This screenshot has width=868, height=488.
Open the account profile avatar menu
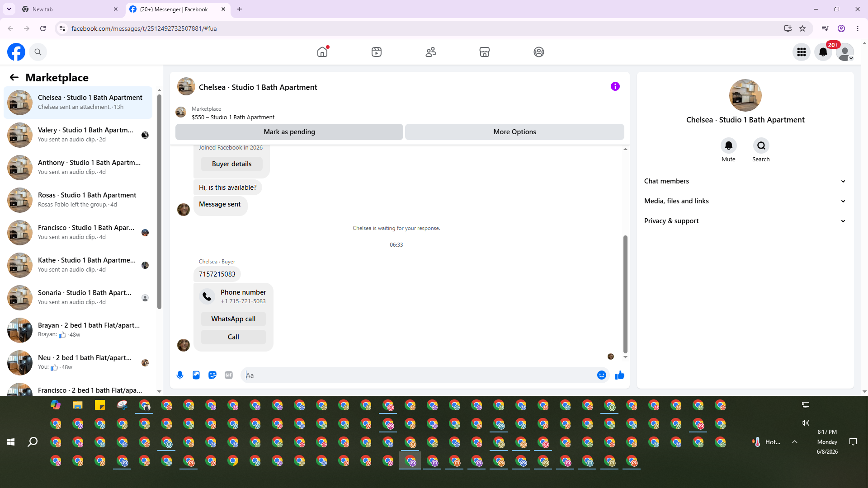[845, 52]
